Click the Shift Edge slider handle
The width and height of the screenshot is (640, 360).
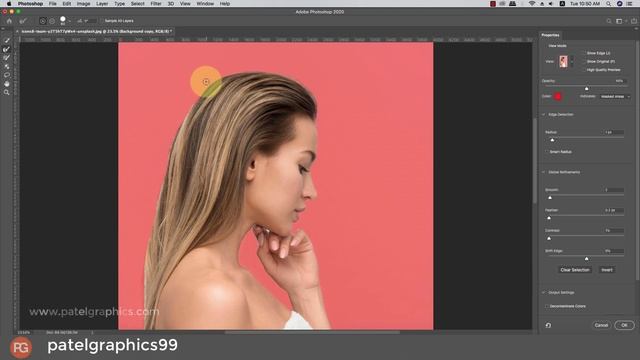point(587,259)
